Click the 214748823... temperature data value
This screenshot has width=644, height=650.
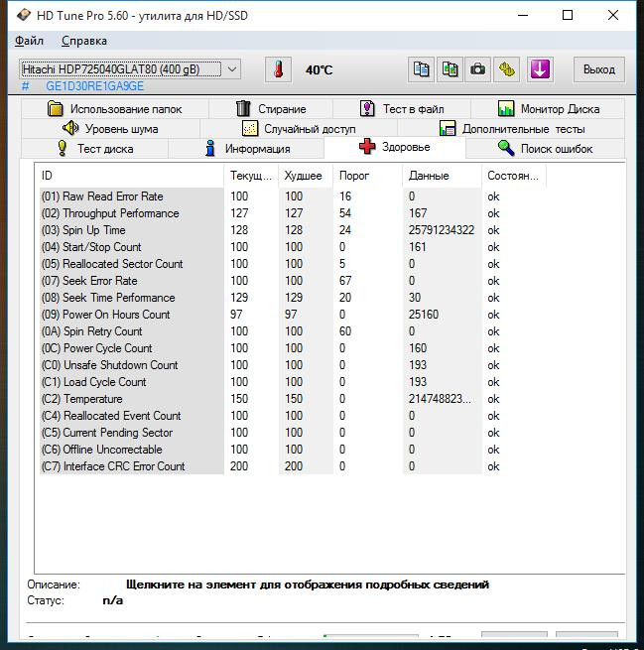[440, 399]
